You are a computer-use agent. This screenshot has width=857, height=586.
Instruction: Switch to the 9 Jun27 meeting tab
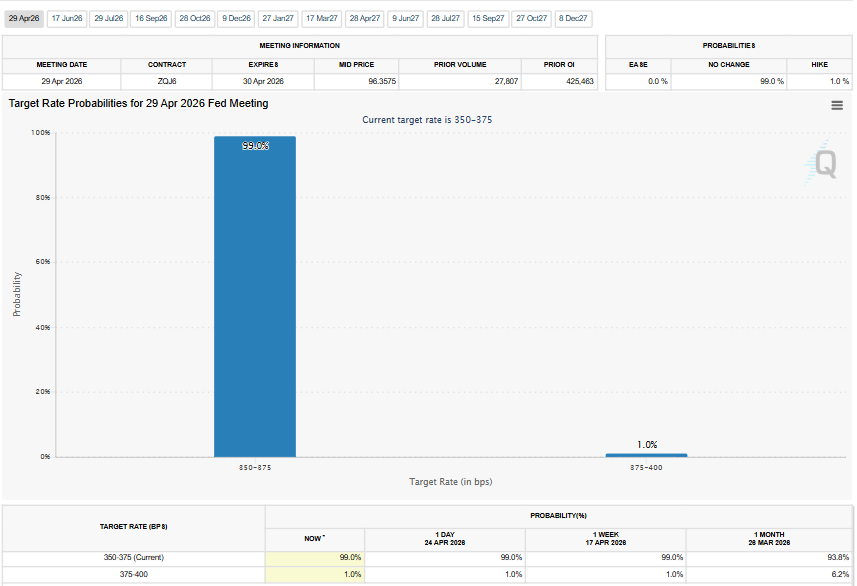[x=405, y=18]
